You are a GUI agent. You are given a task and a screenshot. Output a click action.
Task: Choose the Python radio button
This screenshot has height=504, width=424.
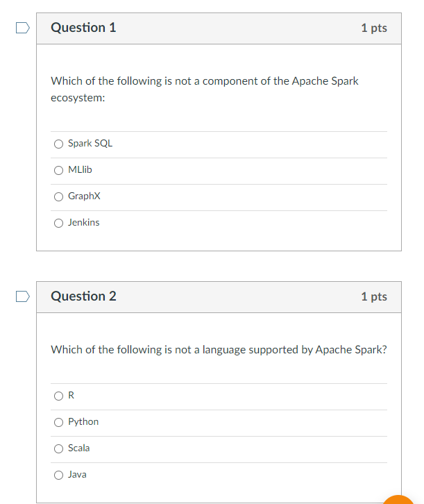pyautogui.click(x=58, y=422)
